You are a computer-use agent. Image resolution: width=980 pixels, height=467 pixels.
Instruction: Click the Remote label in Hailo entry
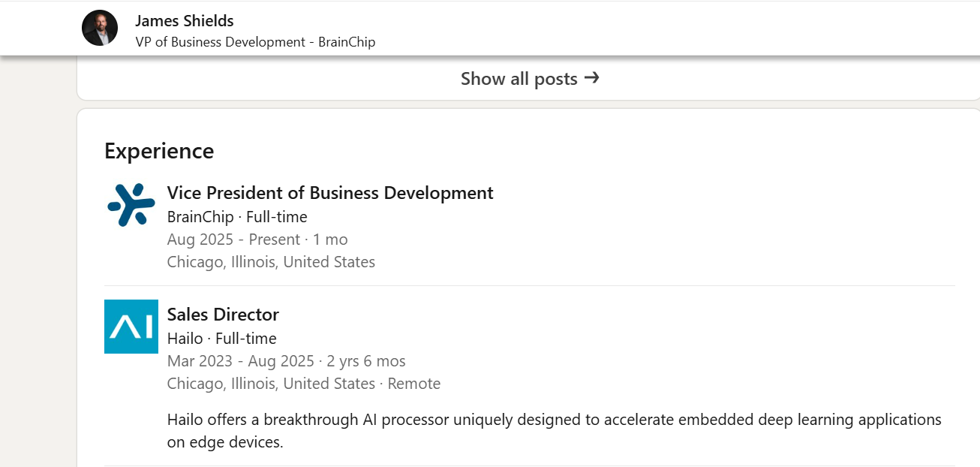414,384
